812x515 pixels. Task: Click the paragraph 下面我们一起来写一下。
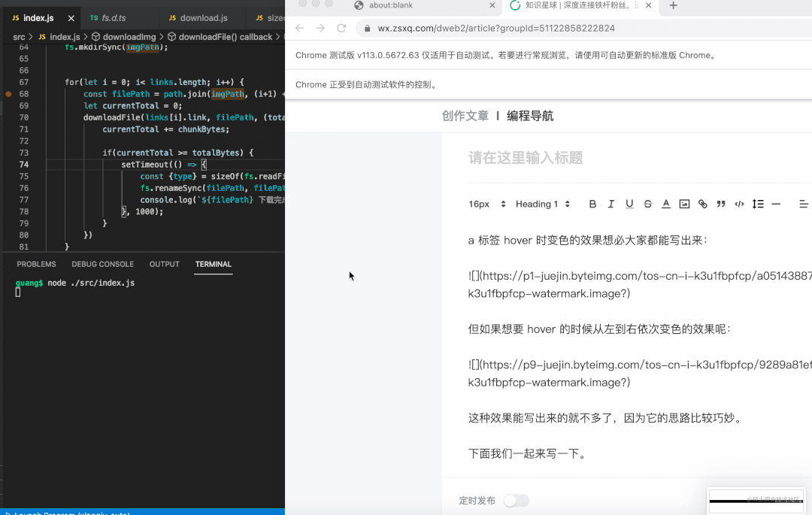[x=529, y=454]
